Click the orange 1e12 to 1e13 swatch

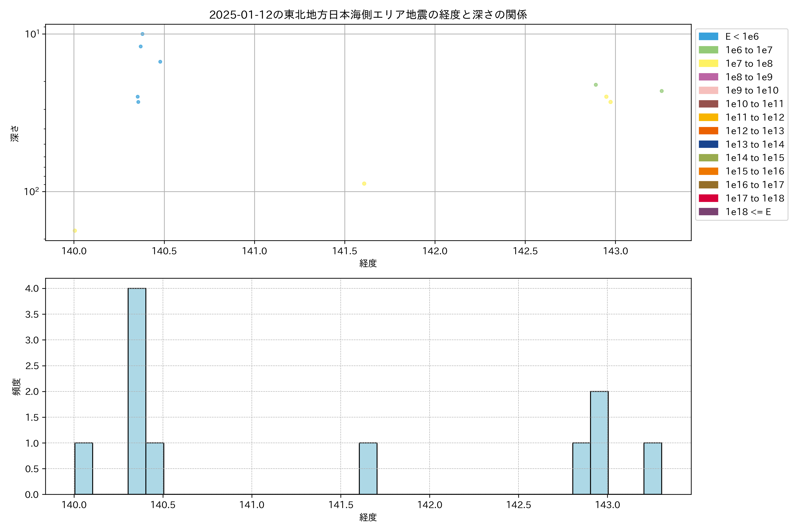point(708,131)
